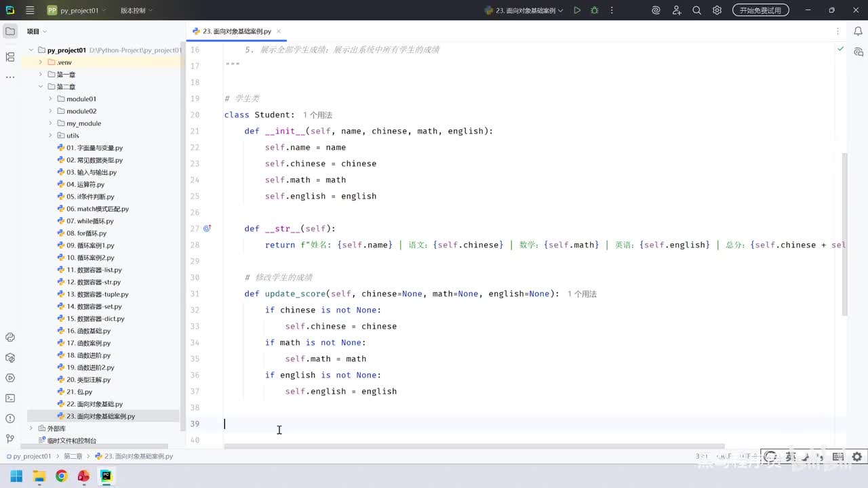Screen dimensions: 868x488
Task: Show notifications bell panel
Action: (859, 31)
